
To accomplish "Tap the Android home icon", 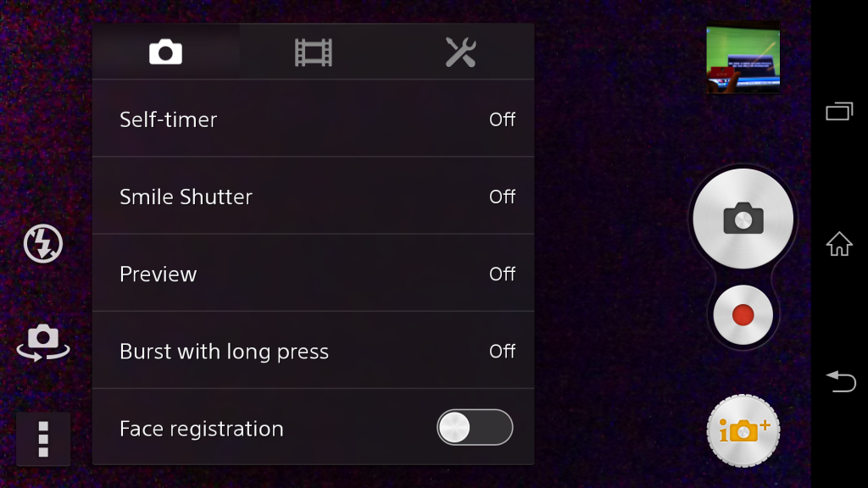I will (x=839, y=243).
